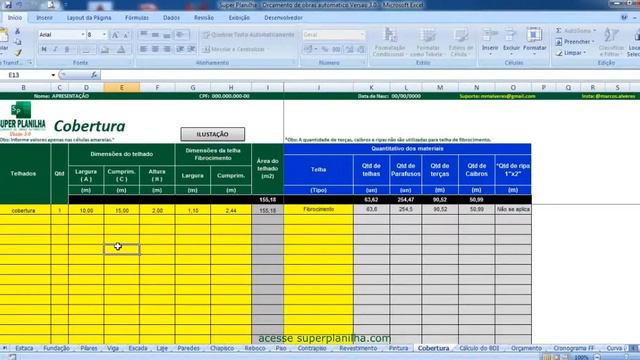640x360 pixels.
Task: Switch to Fundação sheet tab
Action: (56, 348)
